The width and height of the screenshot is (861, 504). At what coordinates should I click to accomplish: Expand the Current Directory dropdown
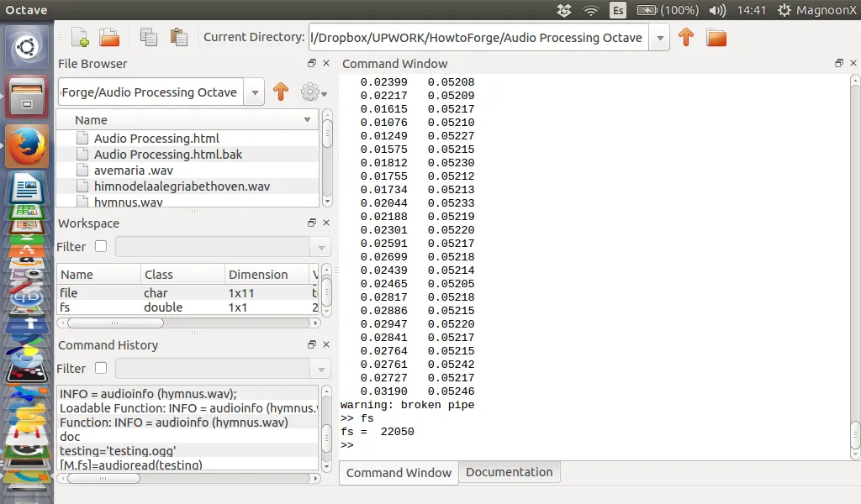tap(661, 38)
